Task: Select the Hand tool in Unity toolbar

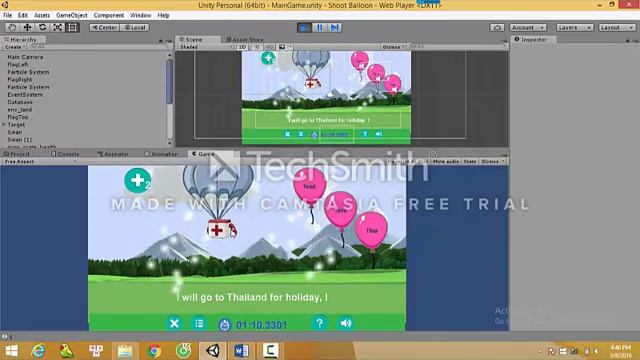Action: coord(12,27)
